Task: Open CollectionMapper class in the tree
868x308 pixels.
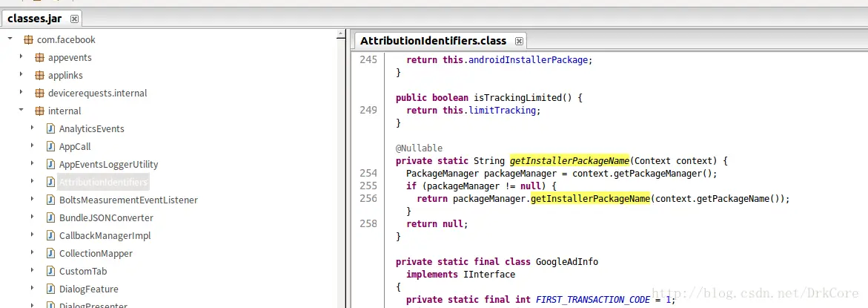Action: pyautogui.click(x=96, y=253)
